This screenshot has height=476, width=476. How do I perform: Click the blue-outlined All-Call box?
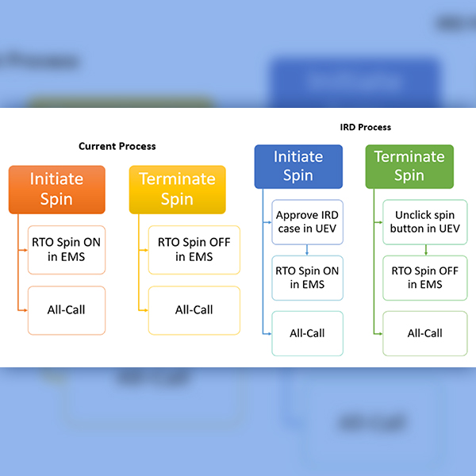[x=307, y=333]
